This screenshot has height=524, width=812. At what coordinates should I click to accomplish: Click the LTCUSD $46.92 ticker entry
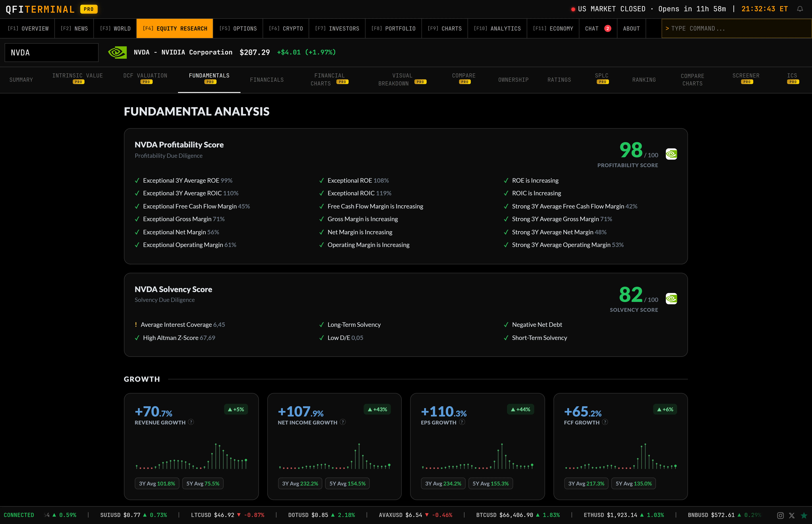coord(227,515)
